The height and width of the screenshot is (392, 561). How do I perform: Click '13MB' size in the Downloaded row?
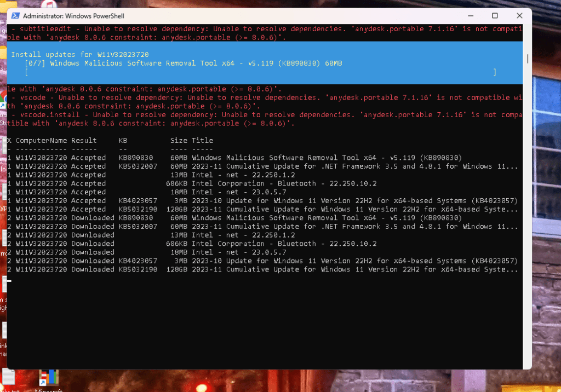[179, 235]
